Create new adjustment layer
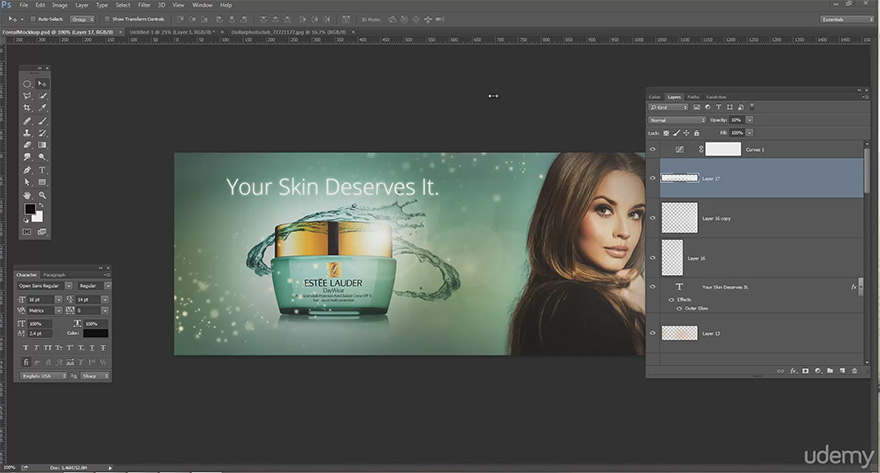Viewport: 880px width, 473px height. pos(818,371)
